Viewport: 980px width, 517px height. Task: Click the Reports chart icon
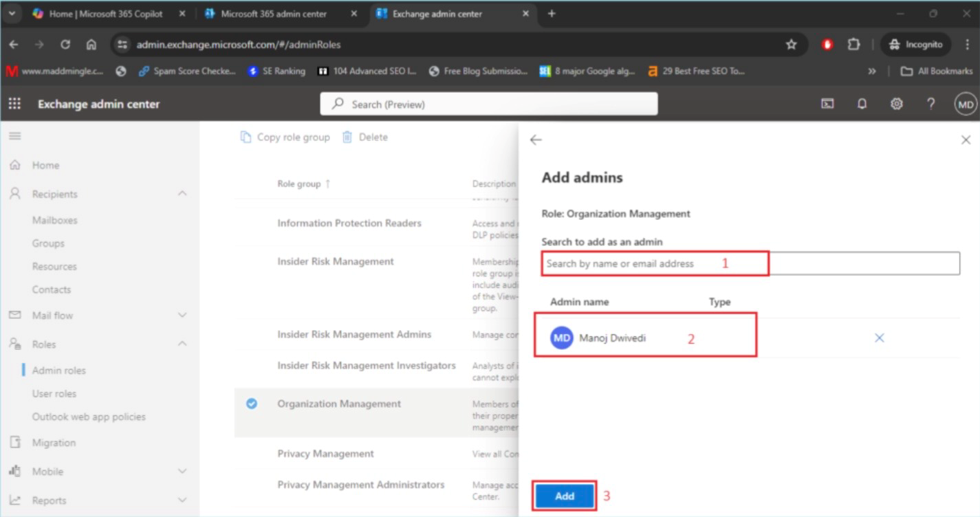(x=14, y=500)
